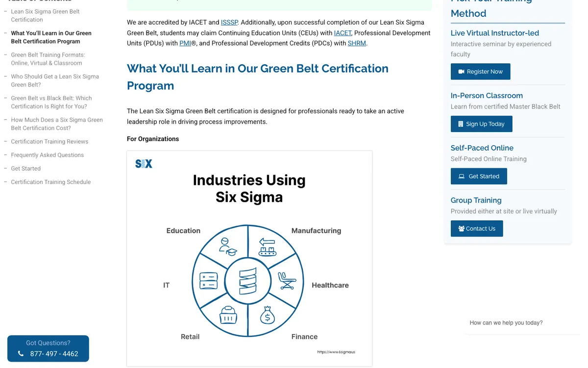Click 'Learn from certified Master Black Belt' text

[506, 106]
